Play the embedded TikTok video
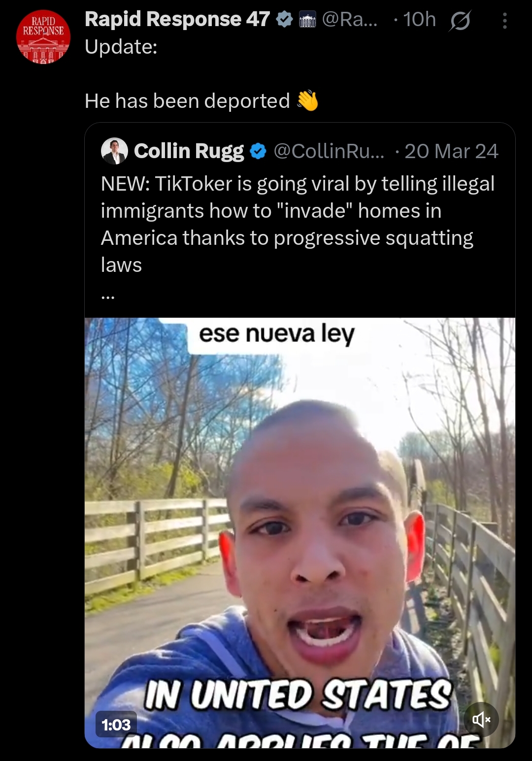 (300, 533)
